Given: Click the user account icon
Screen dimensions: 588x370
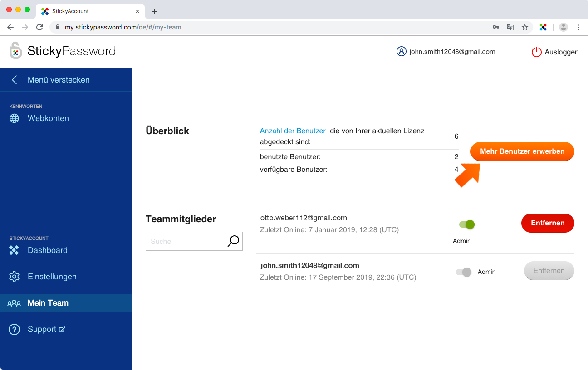Looking at the screenshot, I should click(x=401, y=52).
